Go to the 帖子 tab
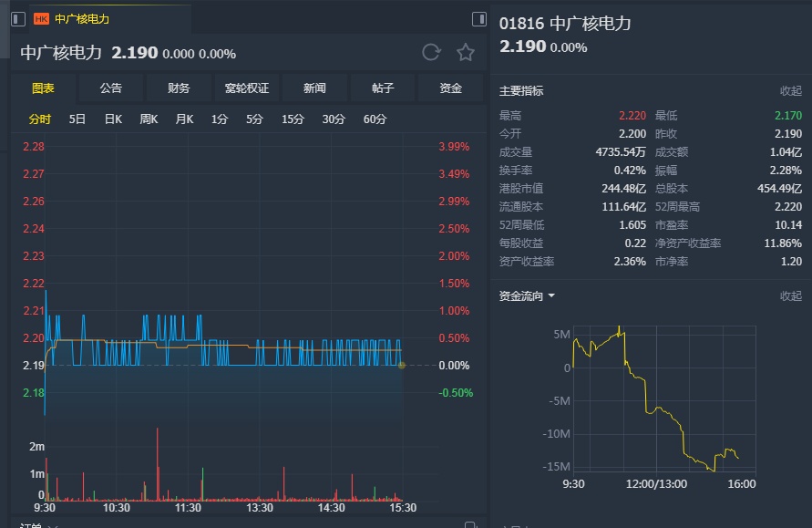Viewport: 812px width, 528px height. [x=383, y=88]
